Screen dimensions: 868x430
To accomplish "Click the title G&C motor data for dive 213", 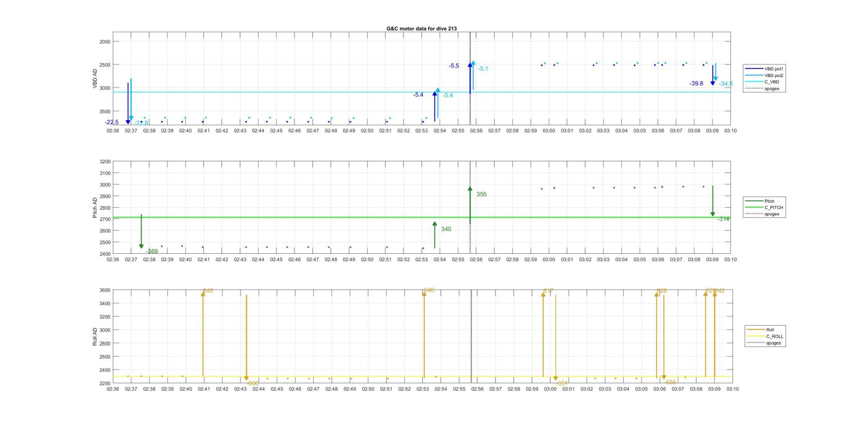I will click(x=422, y=29).
